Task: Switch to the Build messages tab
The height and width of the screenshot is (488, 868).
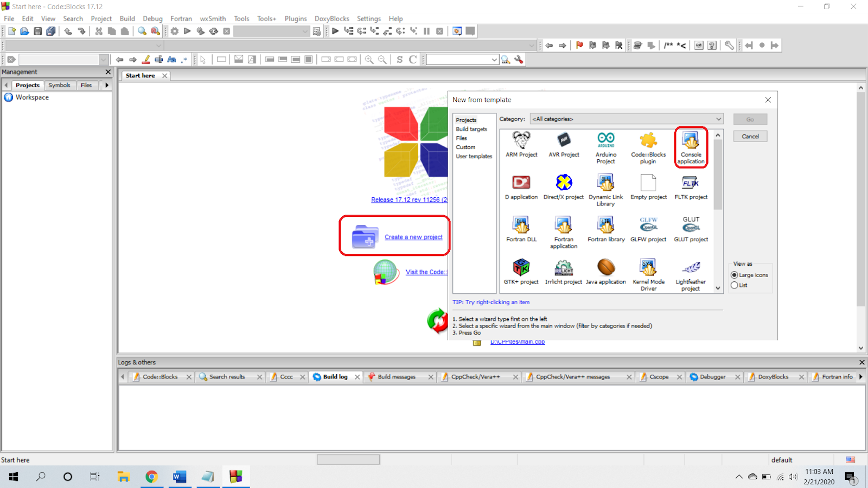Action: (x=397, y=377)
